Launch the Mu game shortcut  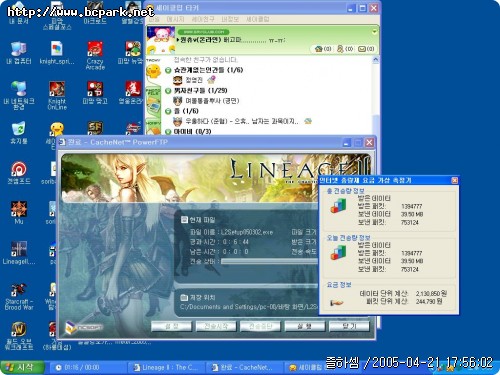coord(19,213)
